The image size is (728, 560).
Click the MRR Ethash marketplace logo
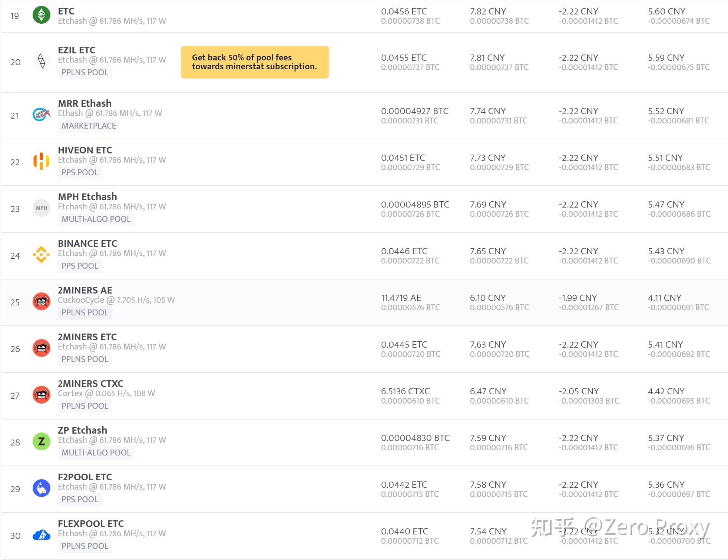[42, 115]
